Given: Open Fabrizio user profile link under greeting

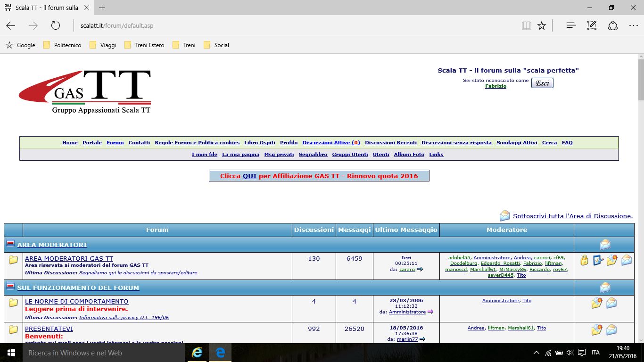Looking at the screenshot, I should pyautogui.click(x=495, y=86).
